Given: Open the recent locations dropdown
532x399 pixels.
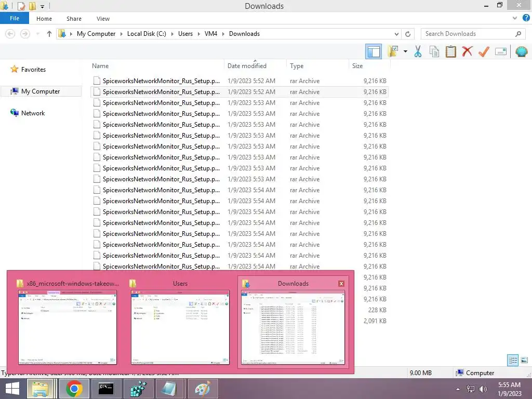Looking at the screenshot, I should [x=37, y=34].
